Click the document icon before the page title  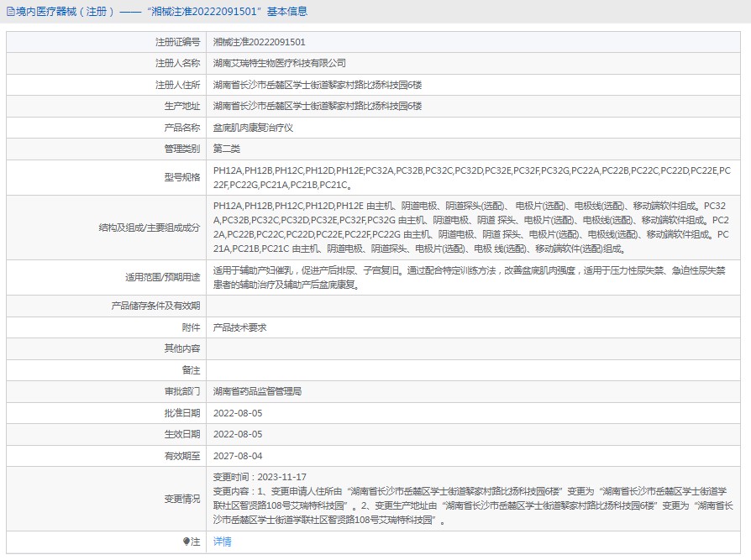pyautogui.click(x=11, y=12)
